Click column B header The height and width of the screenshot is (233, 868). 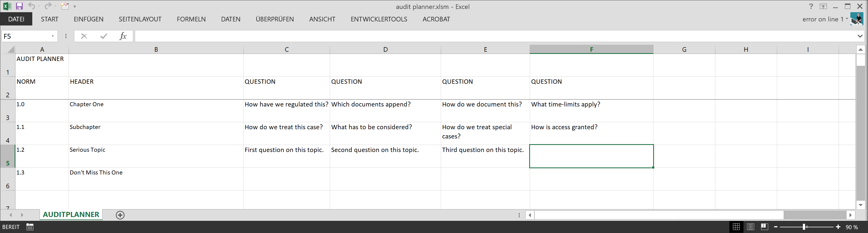point(156,50)
